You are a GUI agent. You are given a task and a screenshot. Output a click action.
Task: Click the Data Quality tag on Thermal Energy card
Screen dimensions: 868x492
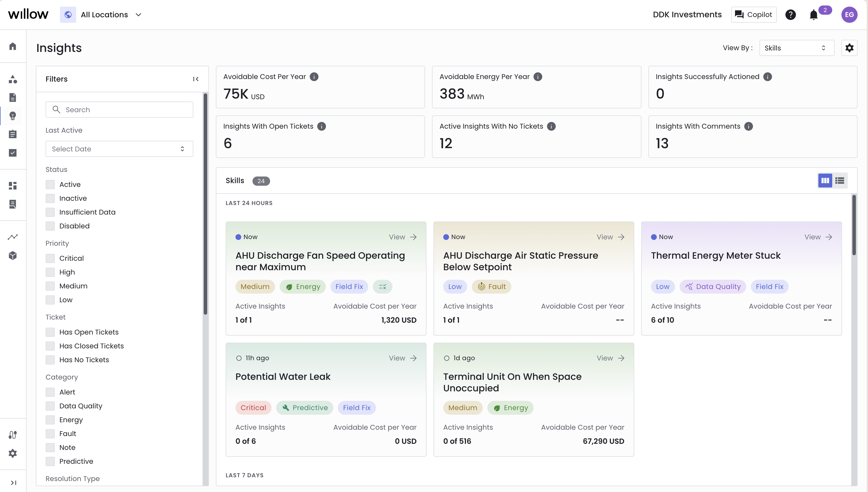point(712,287)
